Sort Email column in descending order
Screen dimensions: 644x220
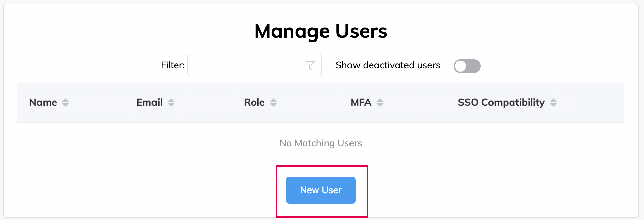[x=172, y=104]
